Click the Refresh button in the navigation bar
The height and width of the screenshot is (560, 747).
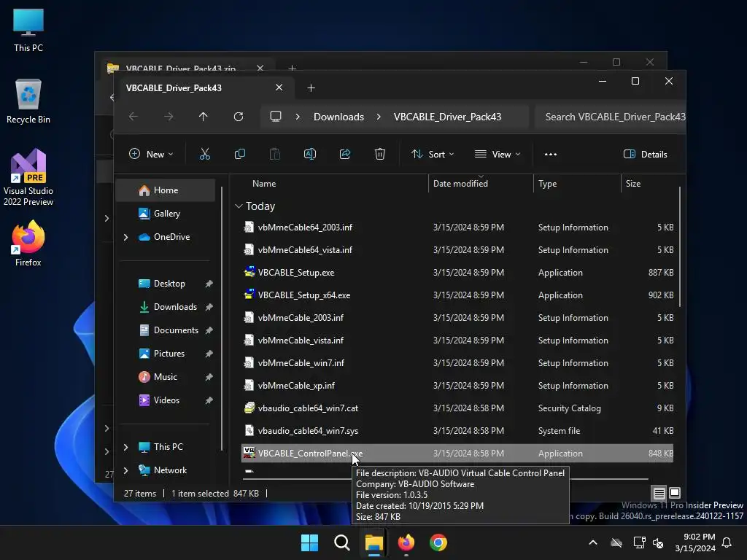pyautogui.click(x=239, y=117)
